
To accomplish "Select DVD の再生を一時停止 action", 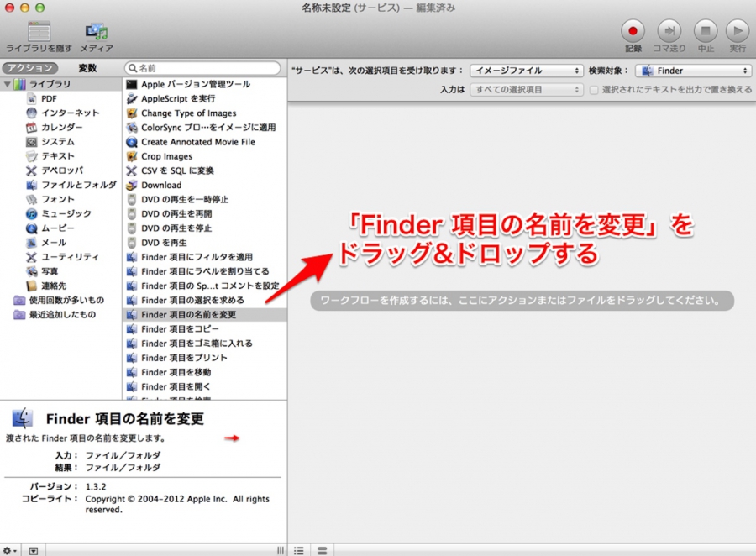I will [204, 199].
